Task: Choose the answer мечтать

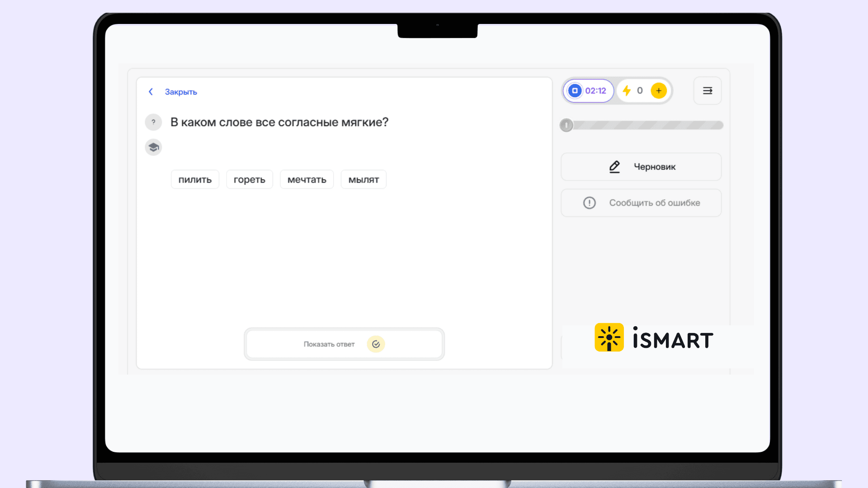Action: click(x=307, y=179)
